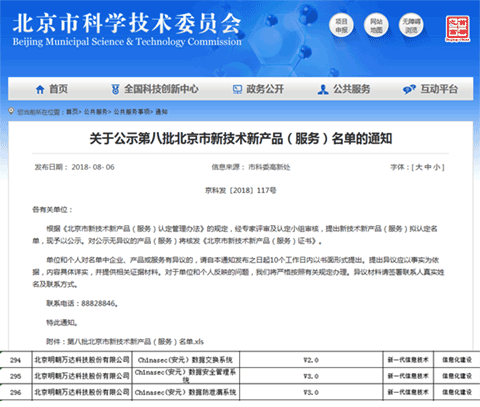480x407 pixels.
Task: Click 新一代信息技术 cell in row 295
Action: tap(408, 376)
